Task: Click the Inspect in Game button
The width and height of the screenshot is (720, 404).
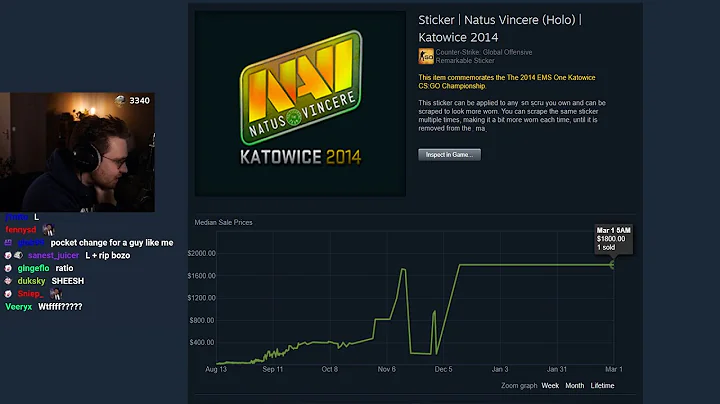Action: pos(449,155)
